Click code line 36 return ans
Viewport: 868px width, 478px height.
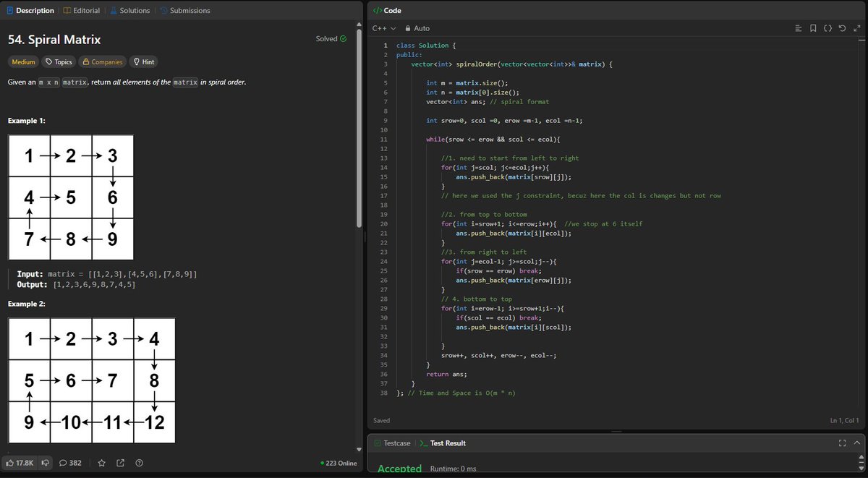446,374
